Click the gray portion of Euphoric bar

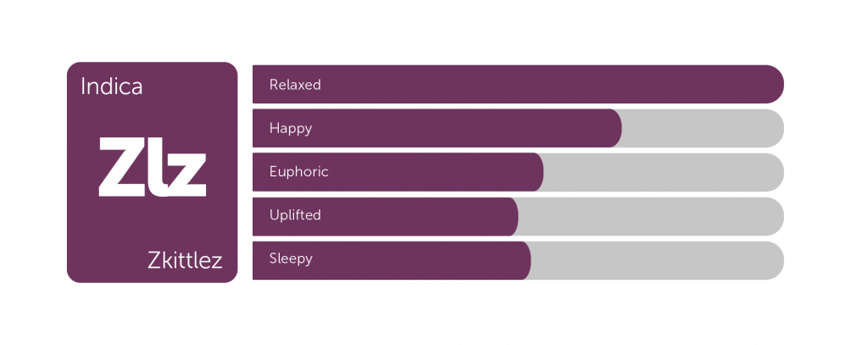[665, 172]
